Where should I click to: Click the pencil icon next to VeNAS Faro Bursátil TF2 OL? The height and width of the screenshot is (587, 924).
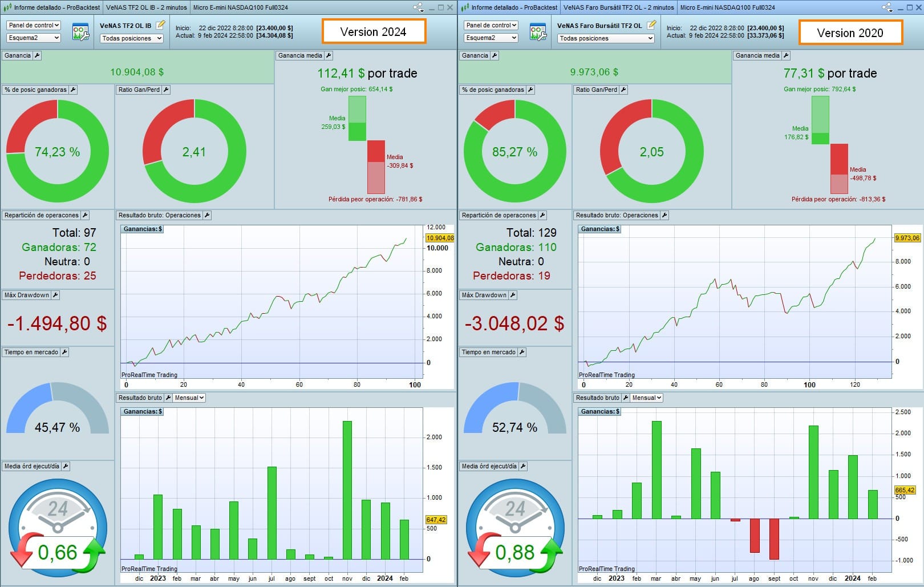click(x=651, y=25)
